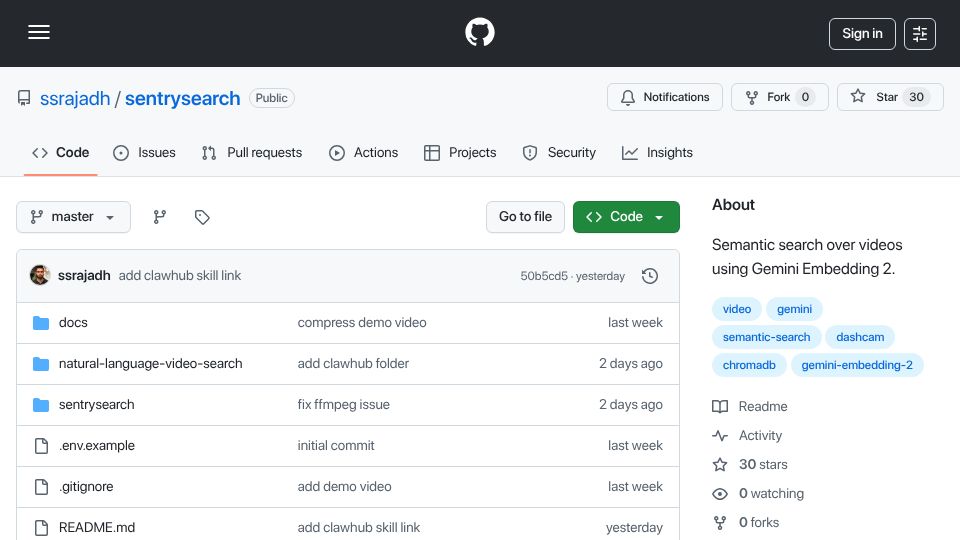Open the hamburger navigation menu
This screenshot has height=540, width=960.
point(39,32)
